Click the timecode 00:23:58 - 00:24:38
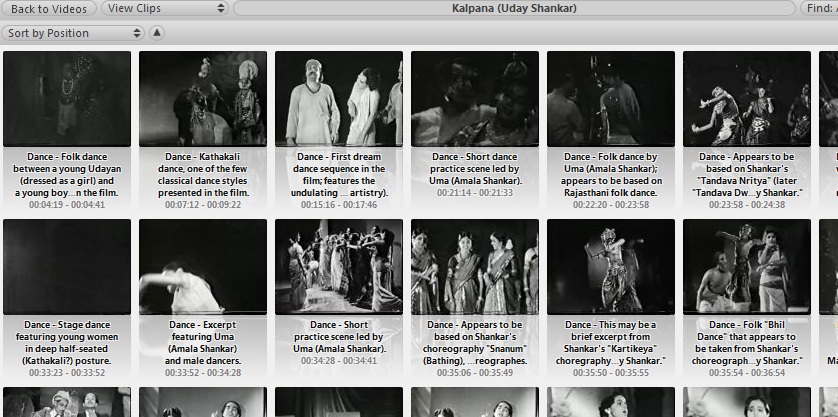The width and height of the screenshot is (838, 417). point(747,205)
